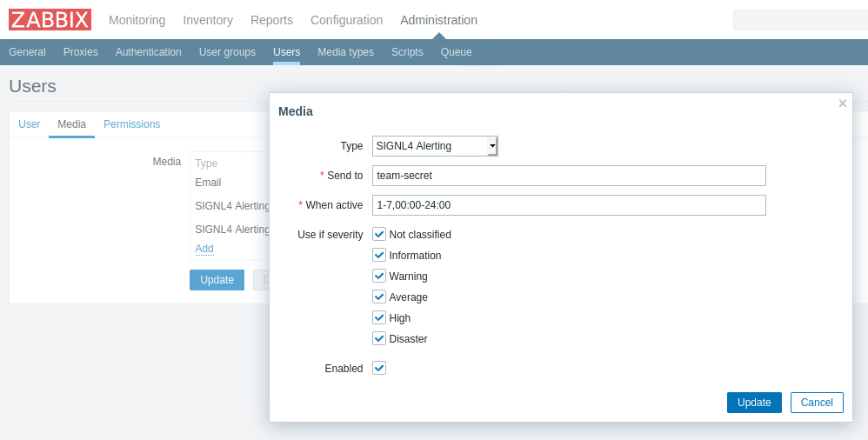The width and height of the screenshot is (868, 440).
Task: Click the Add media link
Action: click(204, 249)
